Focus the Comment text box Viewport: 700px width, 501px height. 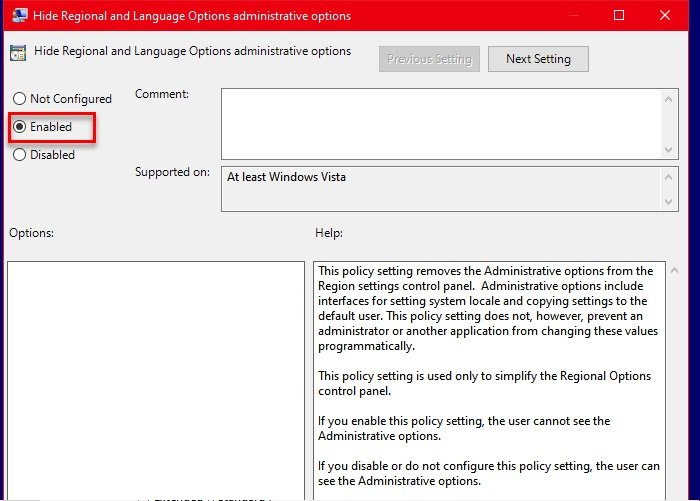point(440,123)
